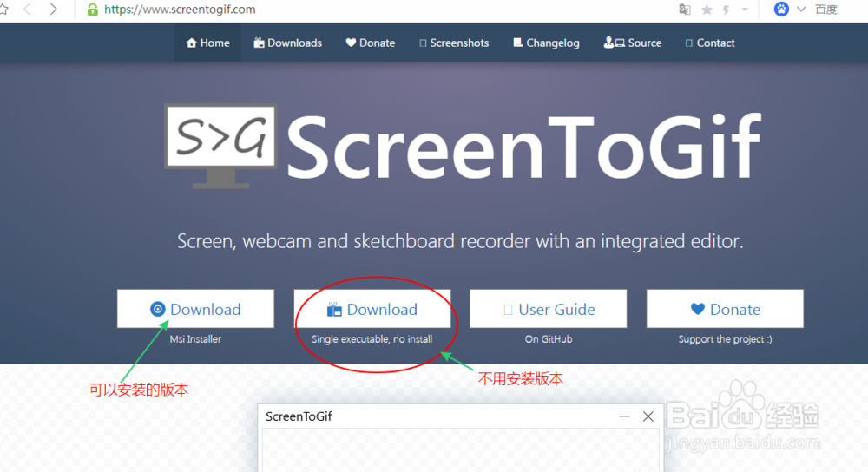Click the heart icon in Donate button

coord(698,309)
